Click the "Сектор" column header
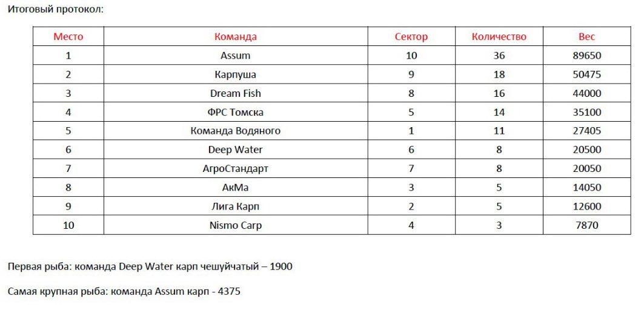This screenshot has height=313, width=644. click(x=411, y=36)
